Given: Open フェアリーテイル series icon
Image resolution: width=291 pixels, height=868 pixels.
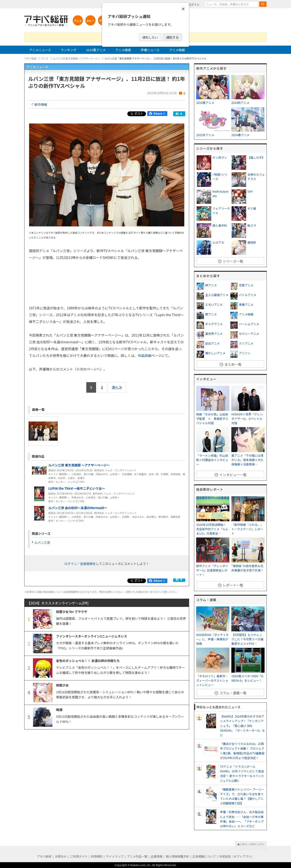Looking at the screenshot, I should click(204, 213).
